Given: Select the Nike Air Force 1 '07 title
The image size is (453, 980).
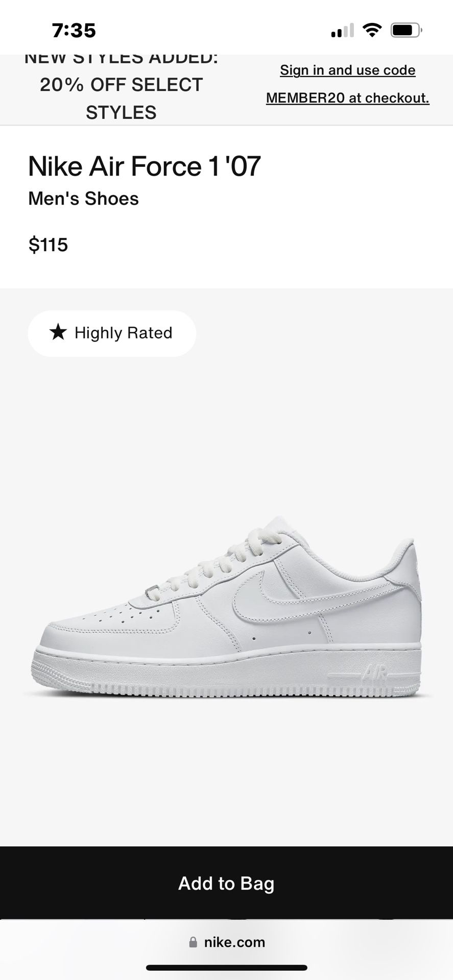Looking at the screenshot, I should (145, 166).
